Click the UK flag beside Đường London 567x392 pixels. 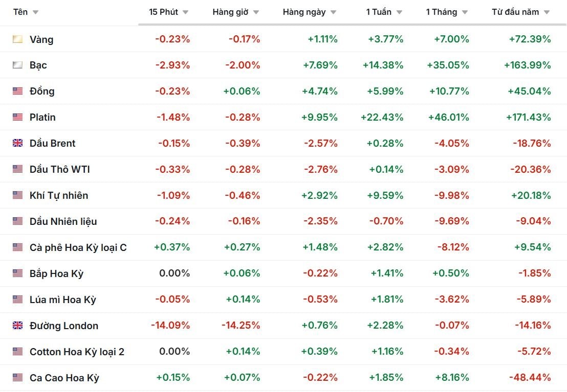(x=18, y=326)
